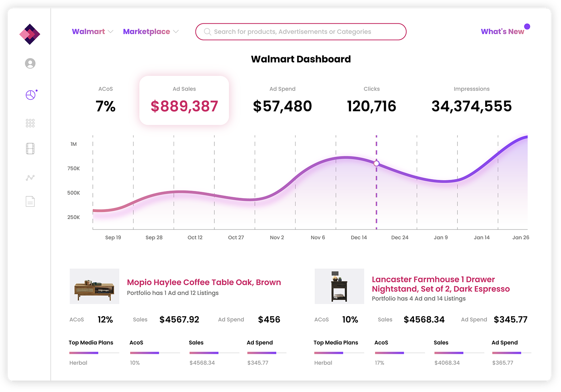Viewport: 561px width, 392px height.
Task: Click the 500K y-axis label
Action: coord(73,193)
